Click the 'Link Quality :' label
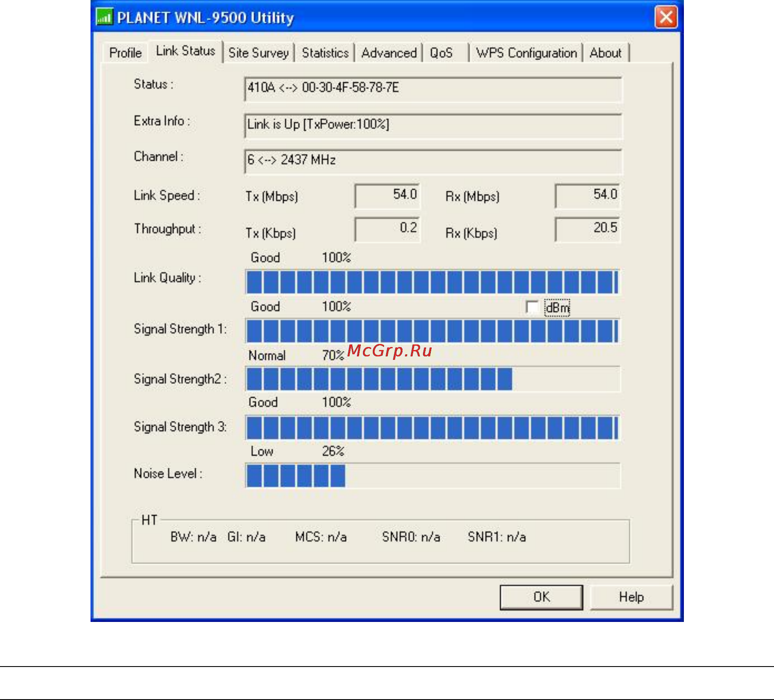The height and width of the screenshot is (700, 774). click(x=167, y=278)
